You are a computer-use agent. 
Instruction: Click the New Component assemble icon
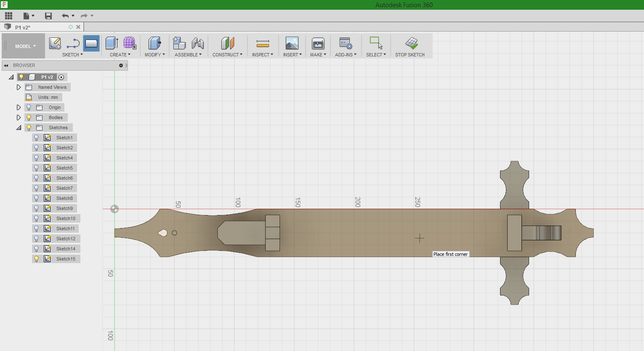(x=179, y=43)
